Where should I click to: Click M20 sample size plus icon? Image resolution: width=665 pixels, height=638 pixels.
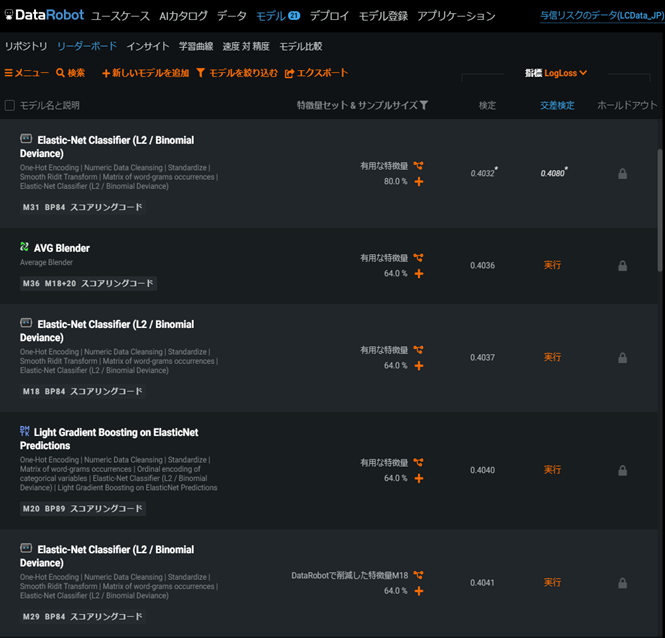tap(419, 478)
